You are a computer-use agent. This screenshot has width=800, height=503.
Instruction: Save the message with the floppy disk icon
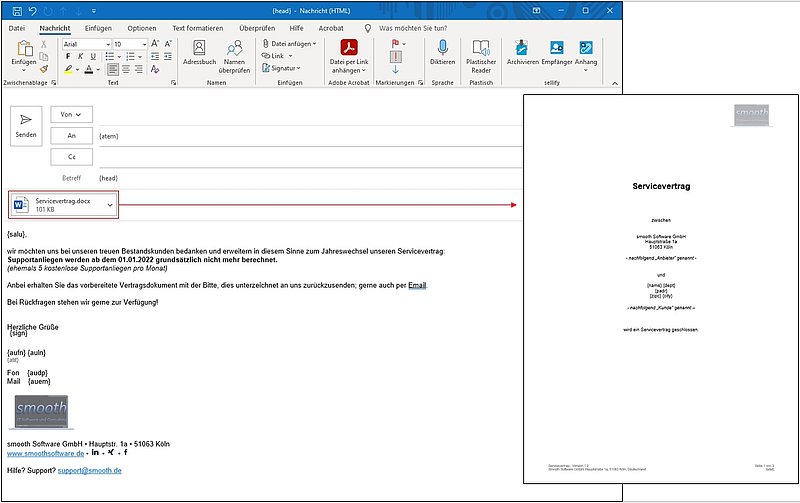tap(17, 11)
